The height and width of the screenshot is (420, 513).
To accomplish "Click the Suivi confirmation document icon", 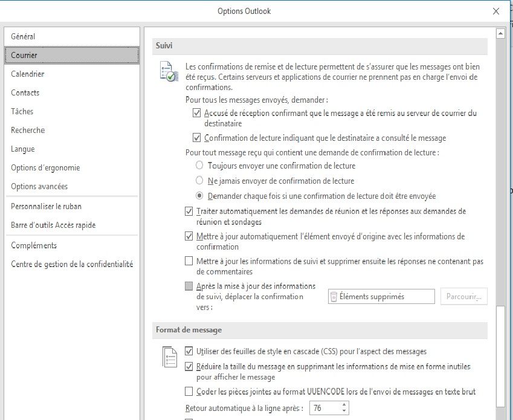I will (169, 71).
